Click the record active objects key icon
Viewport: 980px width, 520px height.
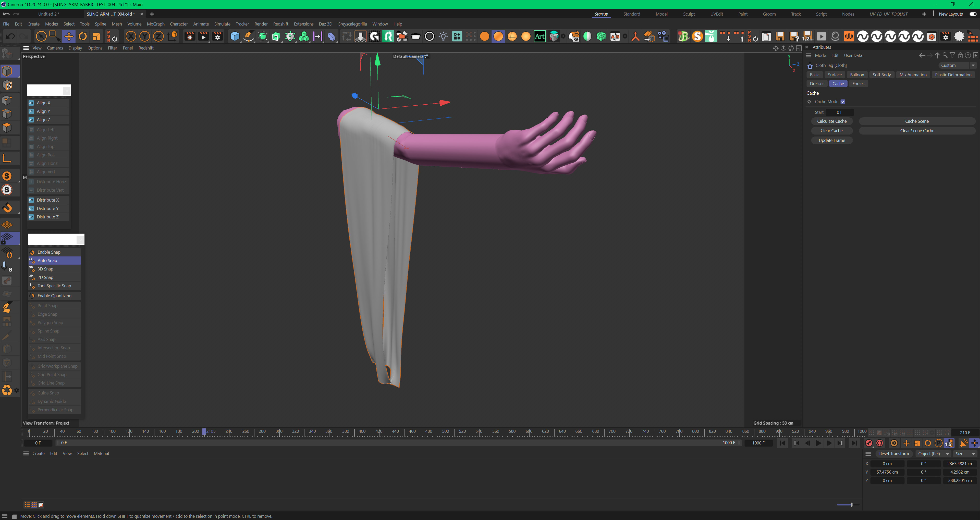tap(869, 443)
